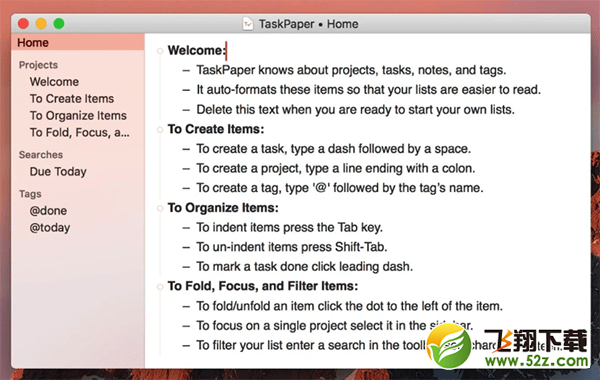
Task: Mark 'To mark a task done' via its dash
Action: coord(186,267)
